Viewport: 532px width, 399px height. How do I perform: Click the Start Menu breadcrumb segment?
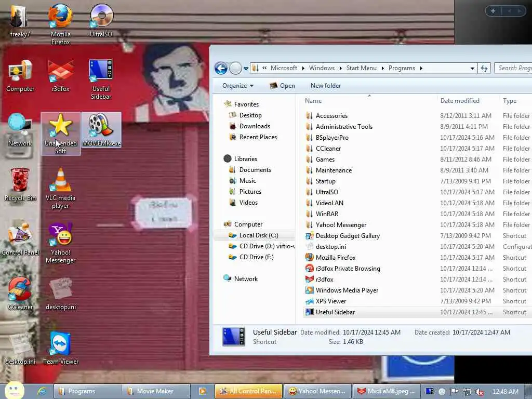tap(362, 68)
